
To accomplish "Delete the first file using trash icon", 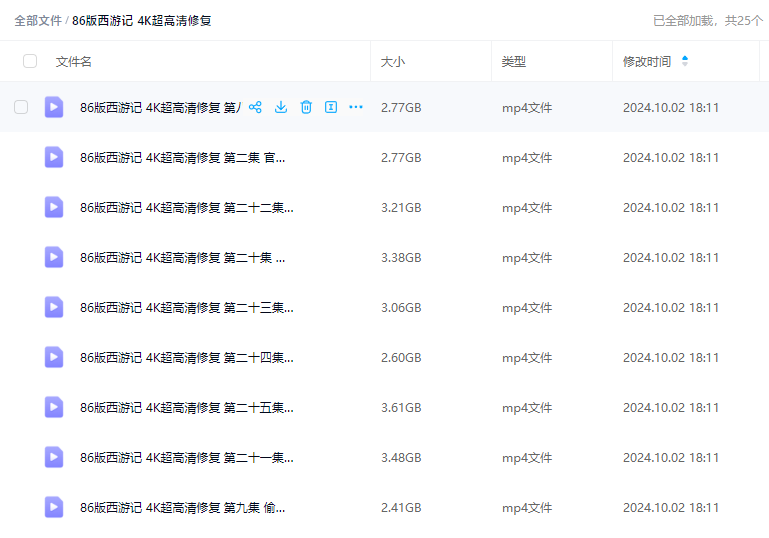I will coord(306,107).
